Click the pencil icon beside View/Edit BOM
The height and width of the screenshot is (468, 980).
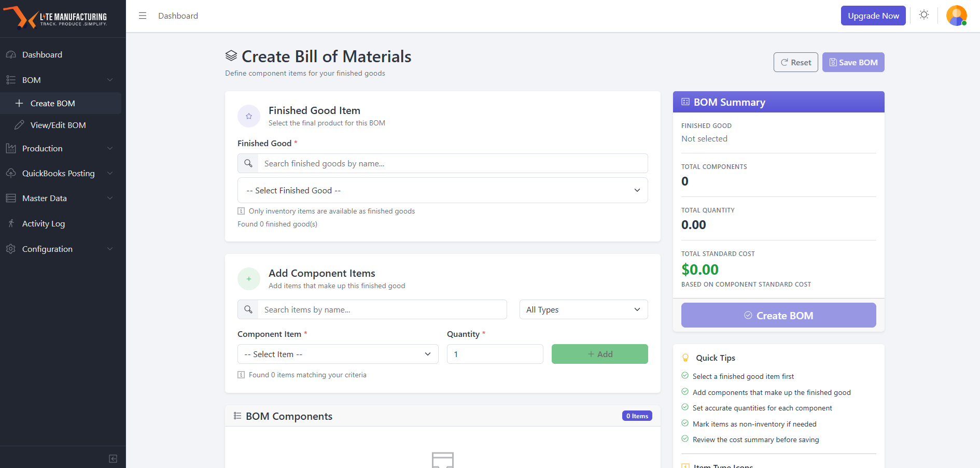coord(19,125)
